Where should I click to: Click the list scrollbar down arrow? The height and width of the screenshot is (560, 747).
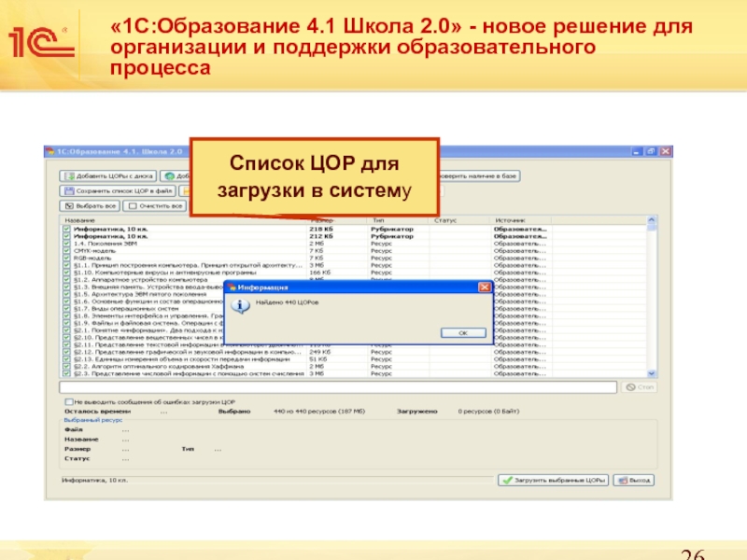[651, 374]
